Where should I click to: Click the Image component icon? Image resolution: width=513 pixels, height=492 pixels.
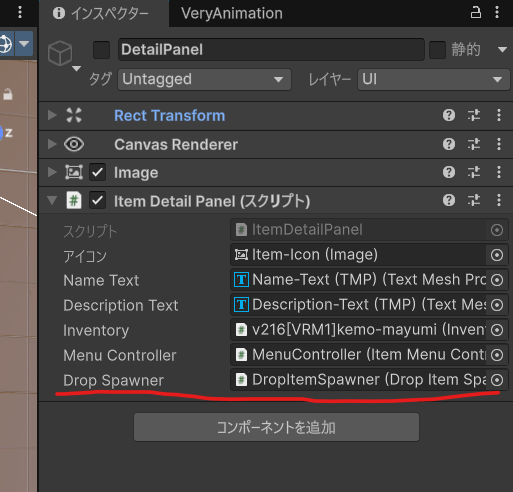74,172
